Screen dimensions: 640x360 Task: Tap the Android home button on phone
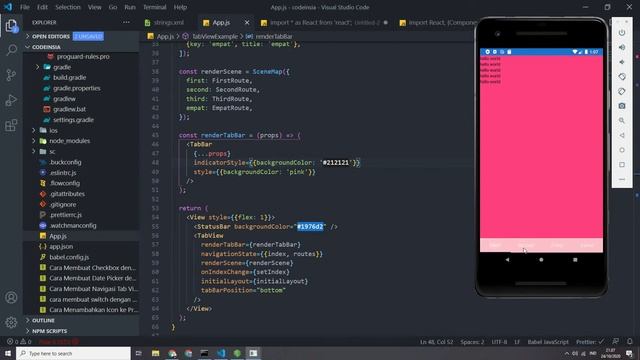541,260
